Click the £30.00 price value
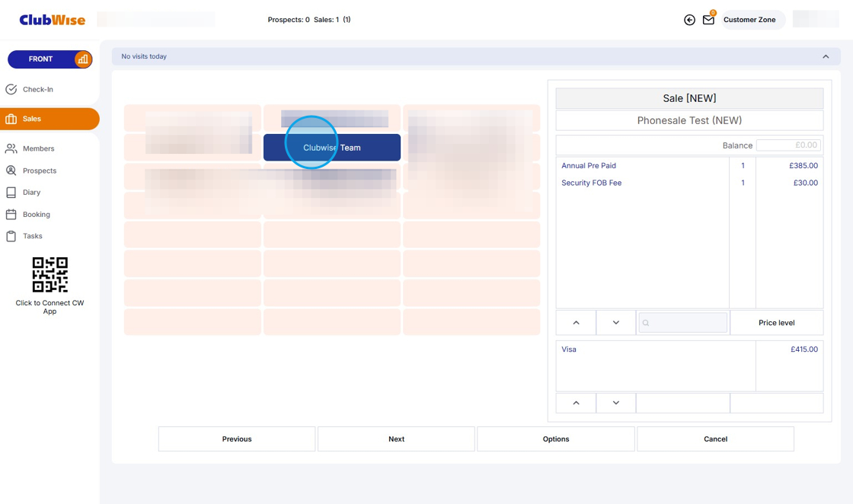This screenshot has width=853, height=504. click(x=805, y=183)
